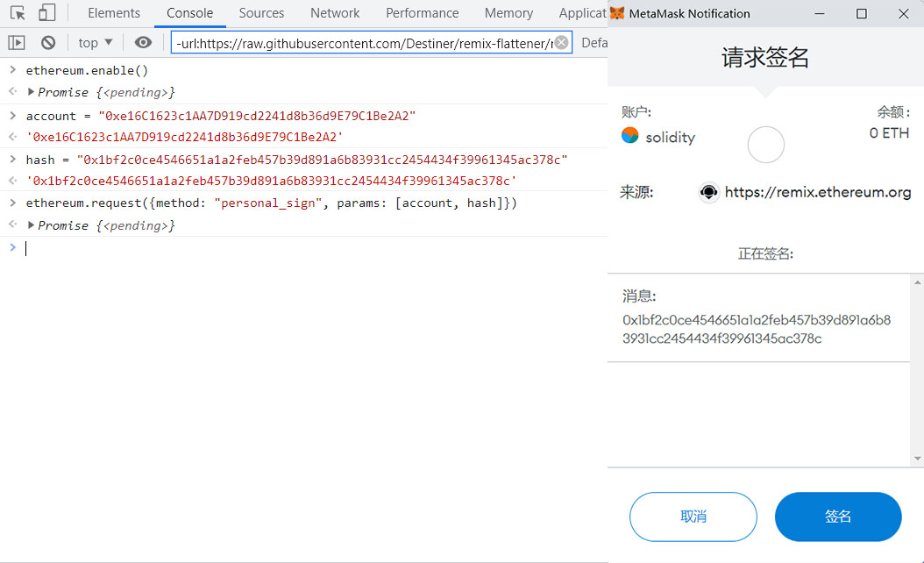924x563 pixels.
Task: Open the top context dropdown
Action: point(95,42)
